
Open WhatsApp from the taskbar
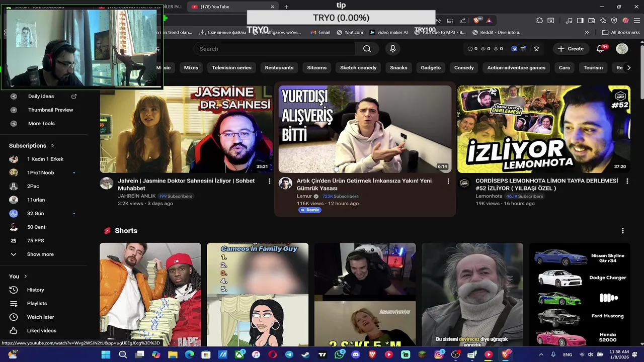point(339,354)
